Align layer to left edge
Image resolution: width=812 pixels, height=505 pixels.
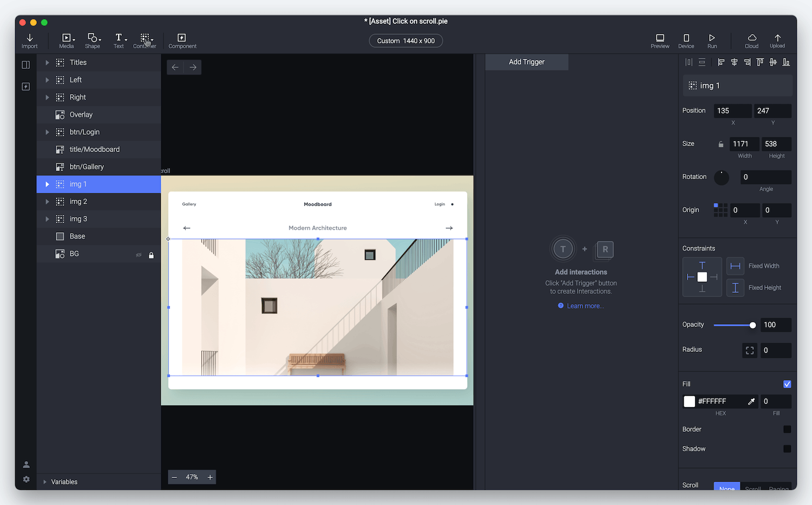(x=721, y=62)
